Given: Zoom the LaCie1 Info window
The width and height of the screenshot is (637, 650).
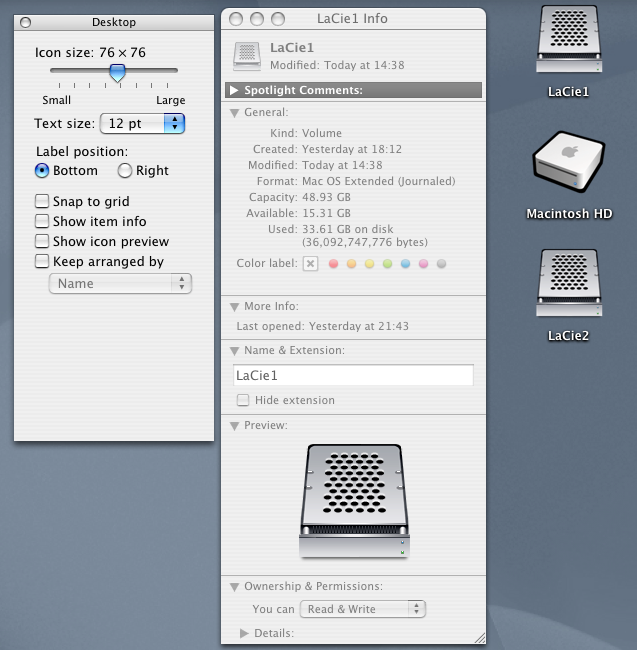Looking at the screenshot, I should (x=278, y=19).
